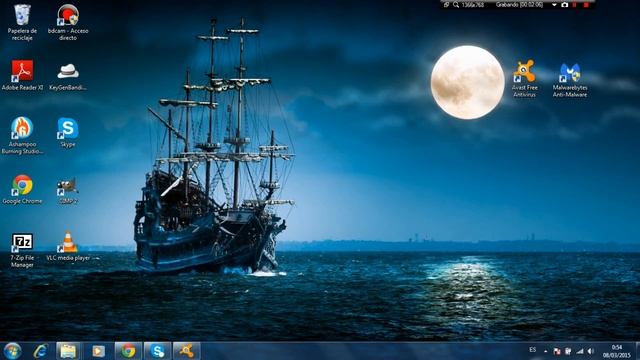Open the clock showing 0:54

pos(617,351)
